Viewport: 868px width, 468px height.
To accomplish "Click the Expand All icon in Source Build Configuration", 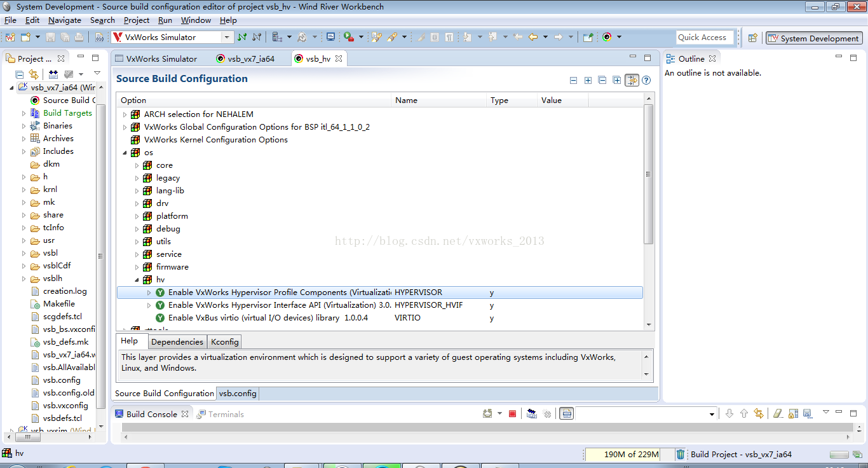I will coord(617,81).
